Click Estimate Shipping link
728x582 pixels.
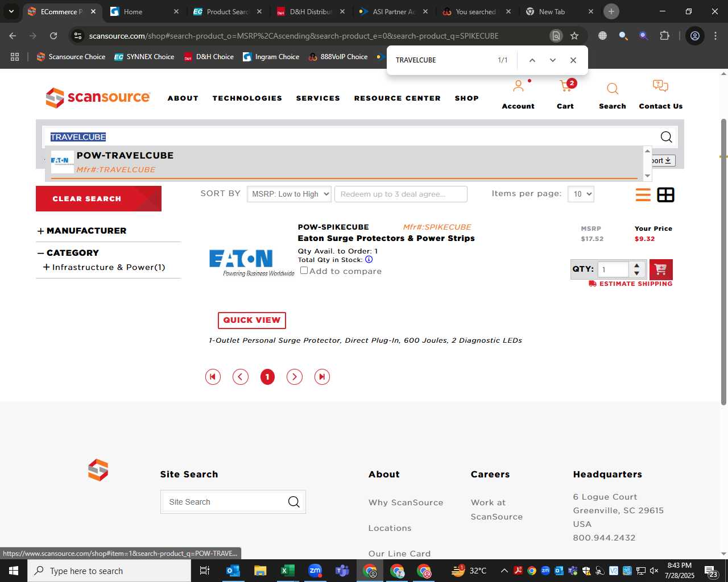click(630, 284)
